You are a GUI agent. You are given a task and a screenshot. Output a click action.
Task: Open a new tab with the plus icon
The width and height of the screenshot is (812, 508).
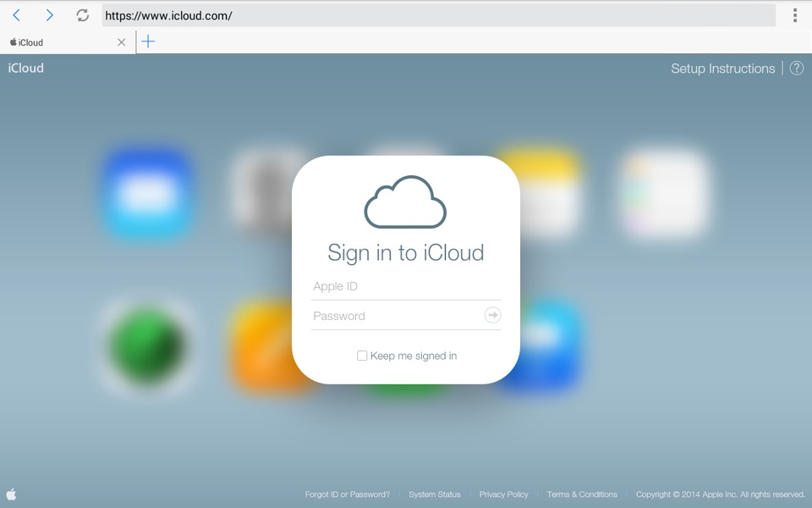[x=148, y=41]
